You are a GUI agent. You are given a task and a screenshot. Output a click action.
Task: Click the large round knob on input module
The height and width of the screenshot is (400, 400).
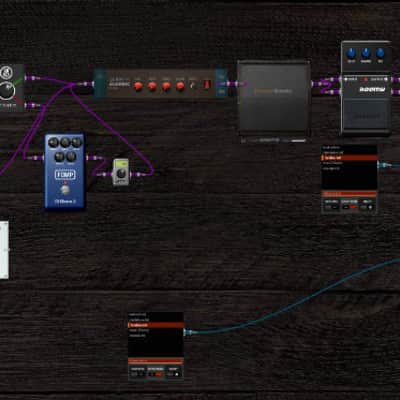7,91
